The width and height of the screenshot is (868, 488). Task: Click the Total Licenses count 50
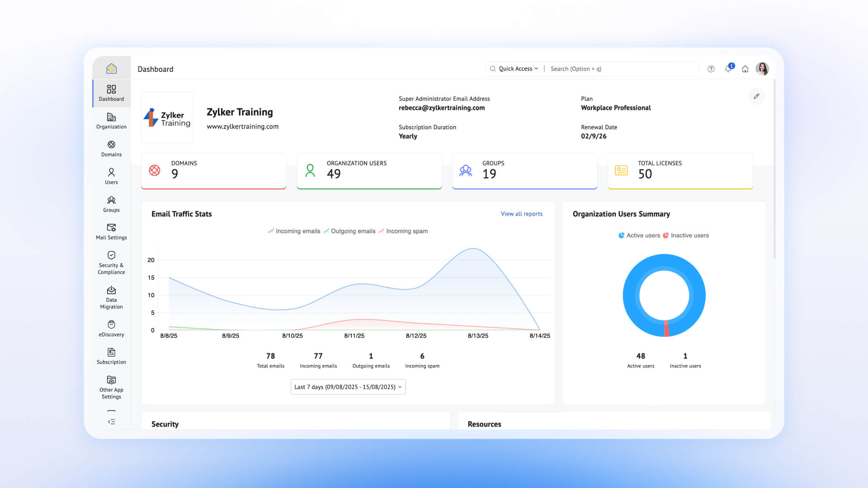coord(645,174)
